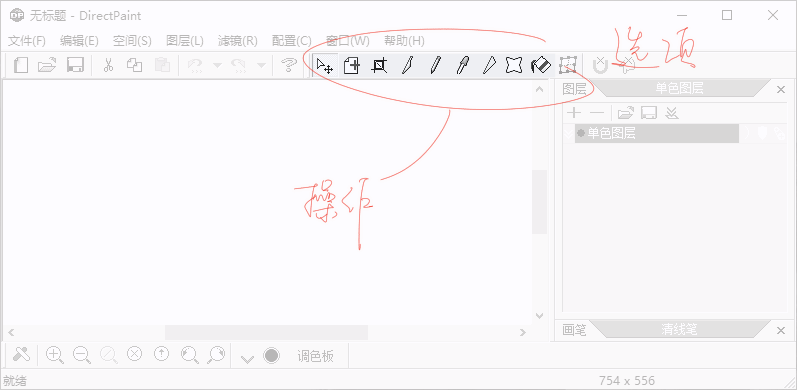Click the 清线笔 panel title bar
Image resolution: width=797 pixels, height=390 pixels.
[680, 330]
